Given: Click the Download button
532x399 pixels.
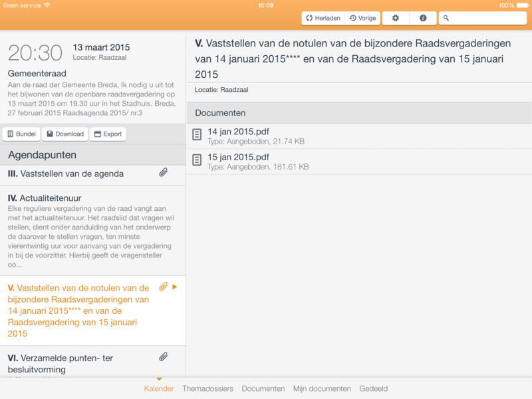Looking at the screenshot, I should [65, 134].
